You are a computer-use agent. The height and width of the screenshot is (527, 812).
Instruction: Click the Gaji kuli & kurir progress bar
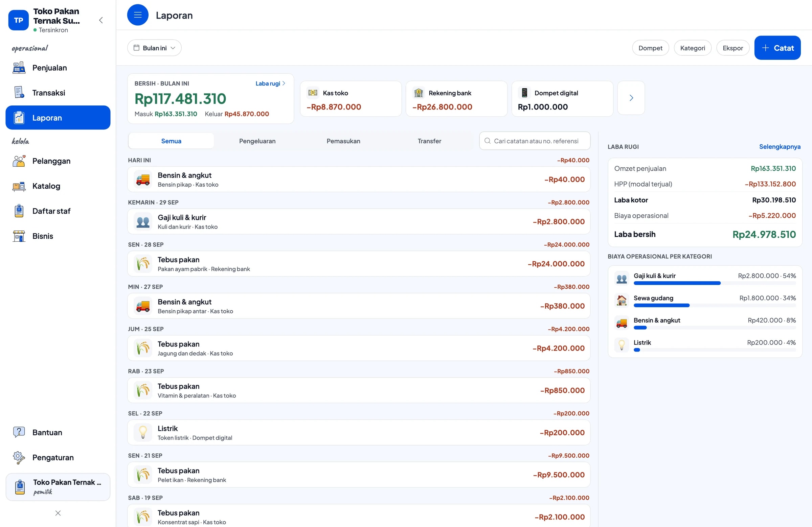pyautogui.click(x=715, y=283)
